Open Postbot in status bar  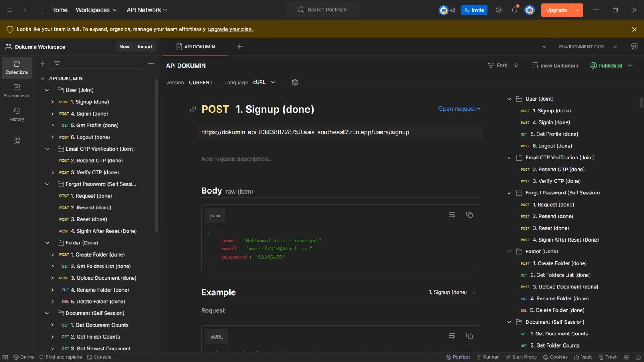coord(458,357)
